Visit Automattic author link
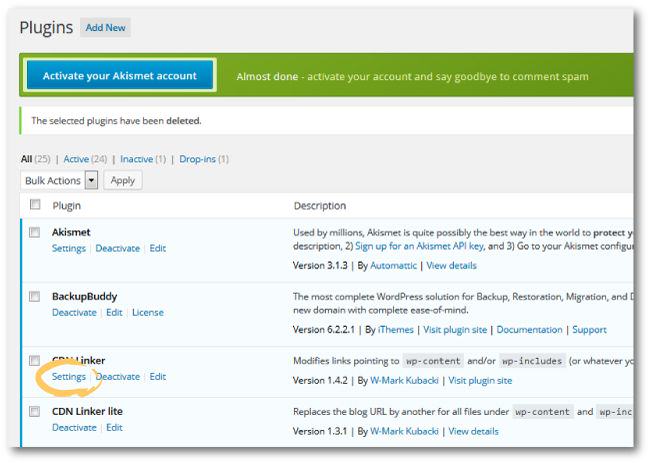The width and height of the screenshot is (650, 463). 393,265
